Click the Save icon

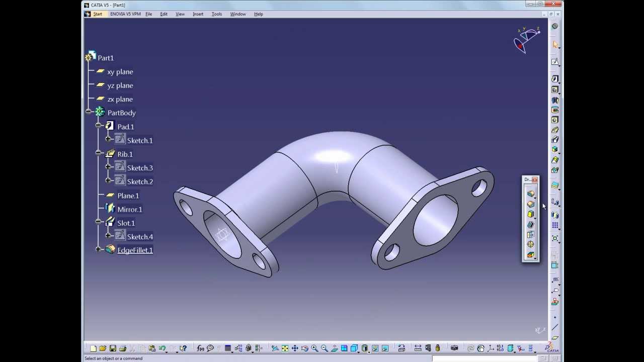[x=113, y=348]
